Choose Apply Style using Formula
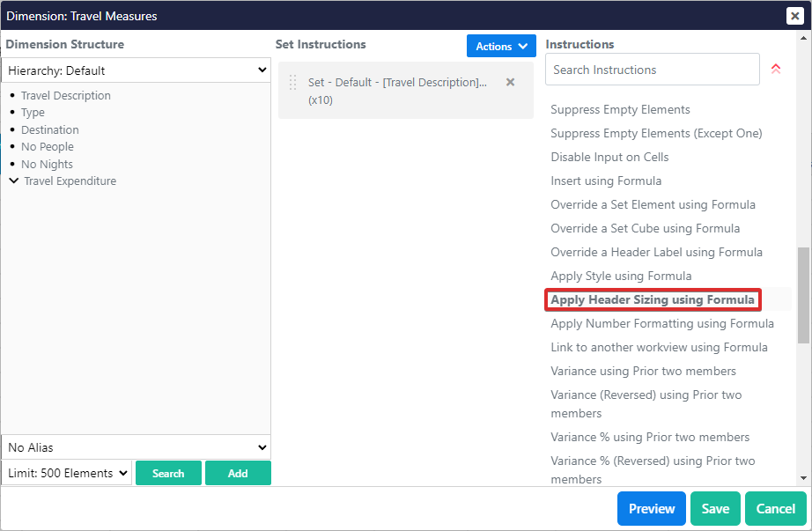This screenshot has width=812, height=531. (621, 277)
